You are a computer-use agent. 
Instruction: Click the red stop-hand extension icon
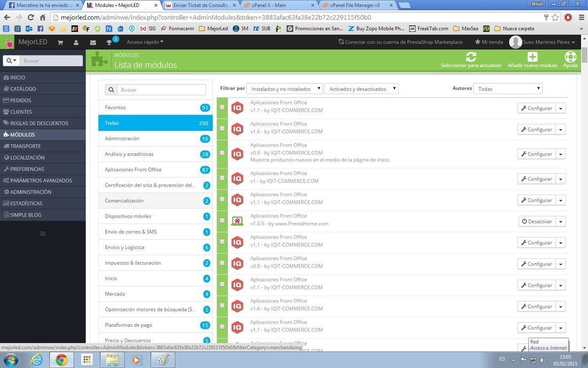(x=569, y=17)
